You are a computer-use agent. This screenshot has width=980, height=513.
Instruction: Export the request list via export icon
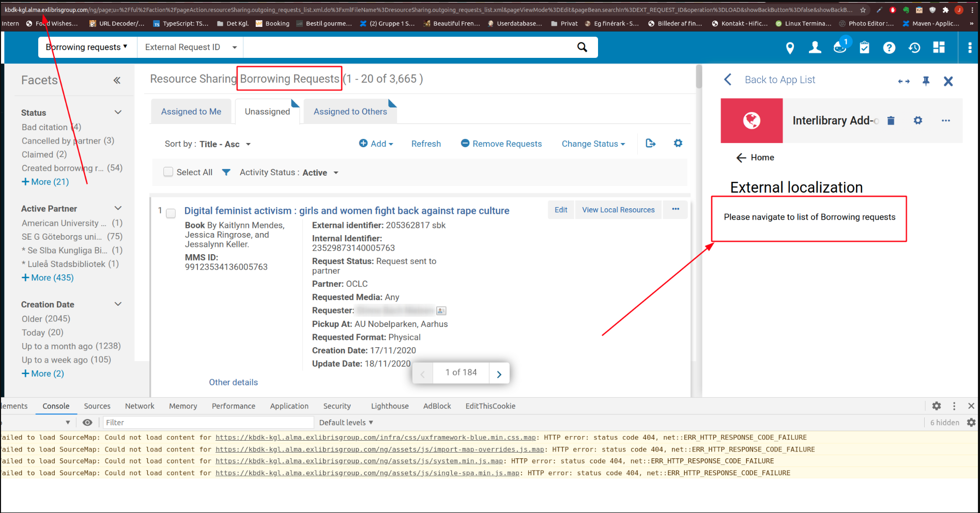pyautogui.click(x=650, y=143)
